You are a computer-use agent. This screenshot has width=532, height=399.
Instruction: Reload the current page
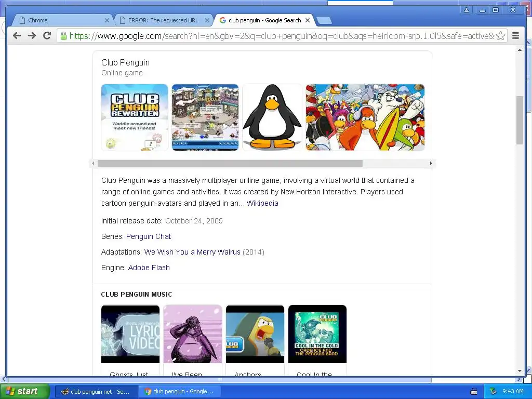(x=47, y=36)
